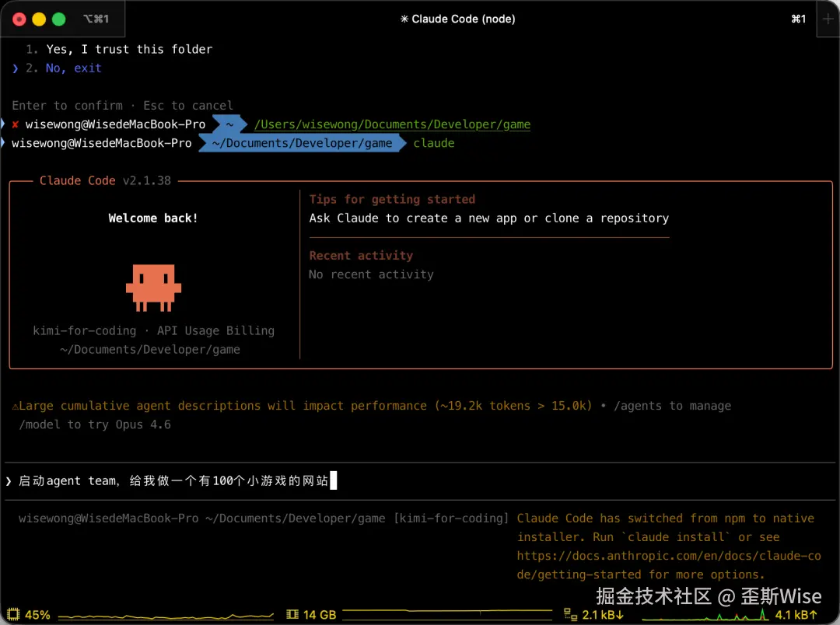The width and height of the screenshot is (840, 625).
Task: Click the CPU 45% usage graph
Action: coord(166,616)
